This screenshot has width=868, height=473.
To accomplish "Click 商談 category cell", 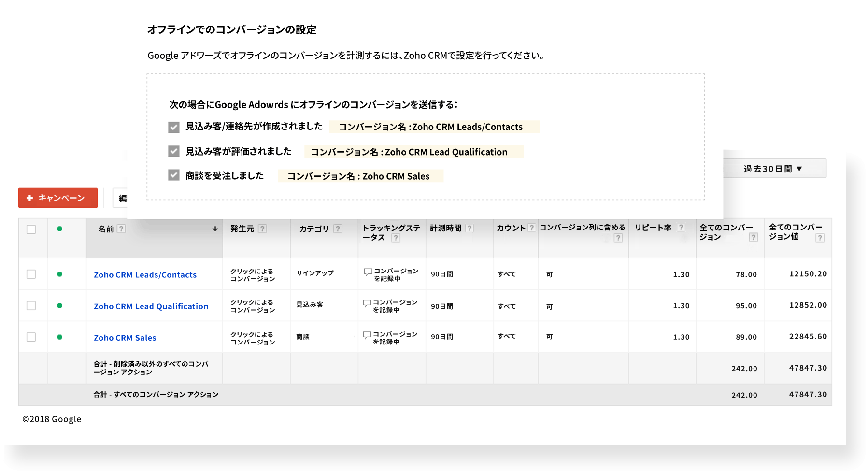I will tap(303, 337).
